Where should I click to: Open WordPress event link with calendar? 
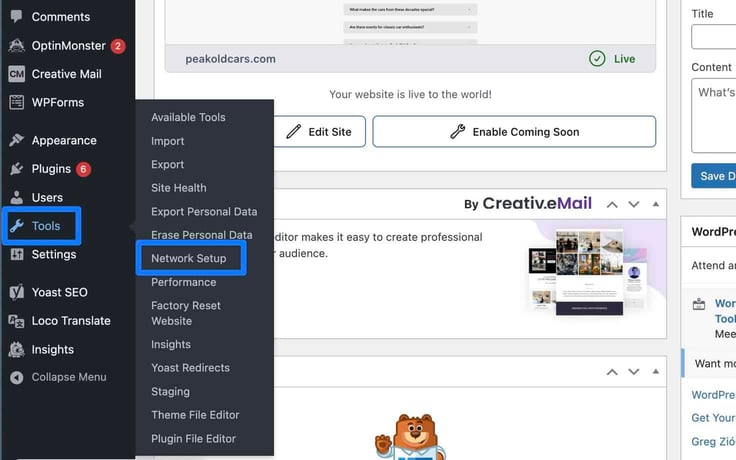(x=725, y=311)
